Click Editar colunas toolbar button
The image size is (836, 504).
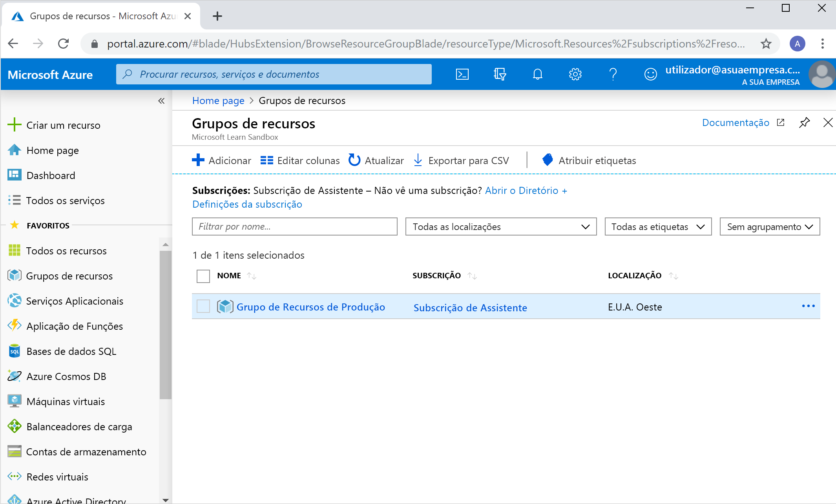coord(300,160)
